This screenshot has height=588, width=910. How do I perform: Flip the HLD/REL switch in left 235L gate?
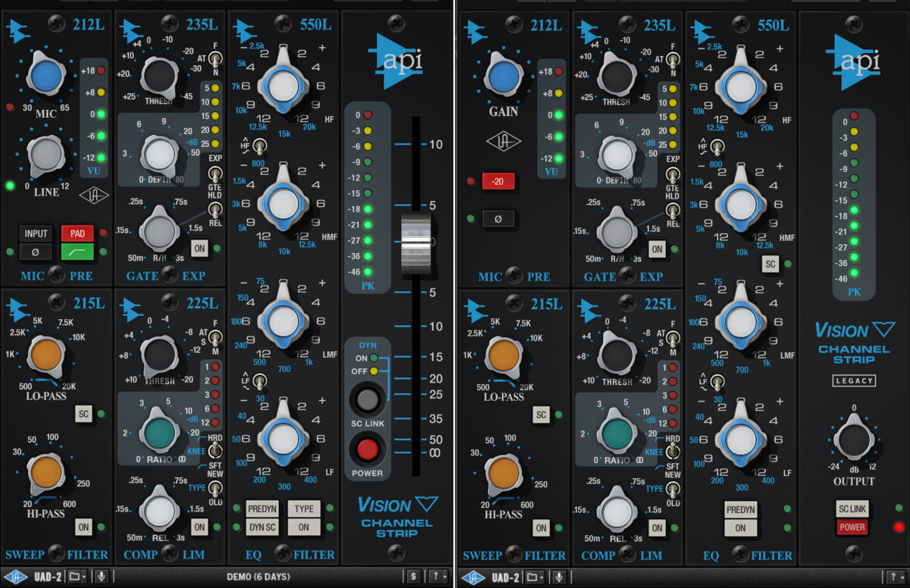[216, 210]
